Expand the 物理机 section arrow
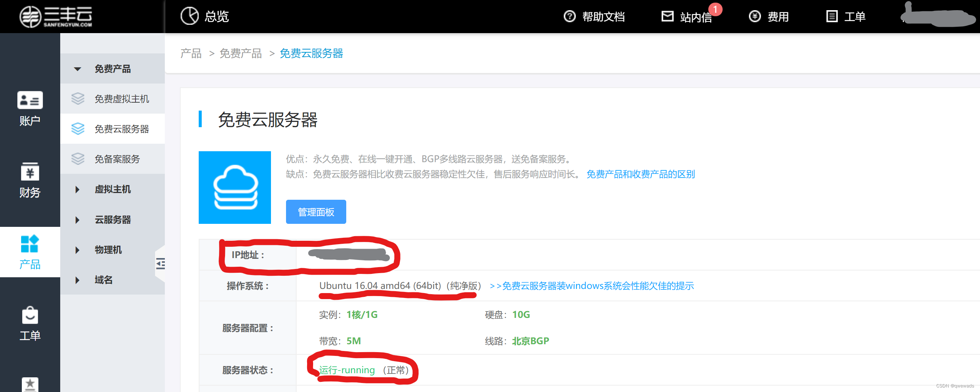 click(78, 250)
